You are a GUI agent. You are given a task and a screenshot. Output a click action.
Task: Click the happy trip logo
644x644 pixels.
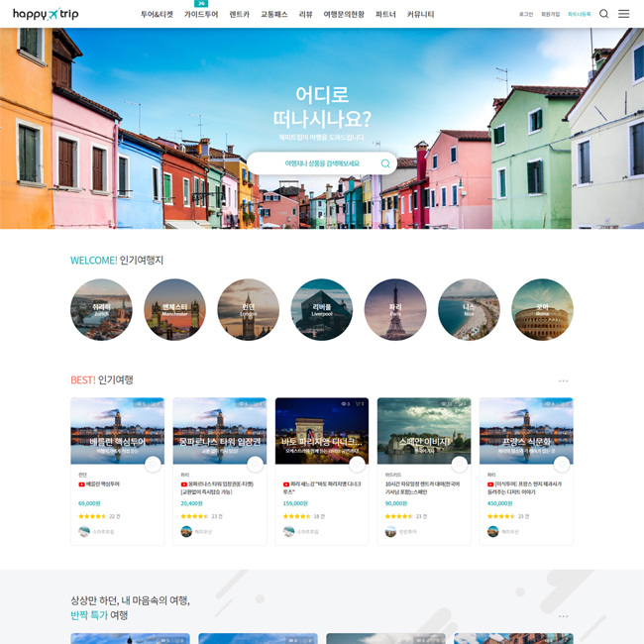click(x=46, y=14)
